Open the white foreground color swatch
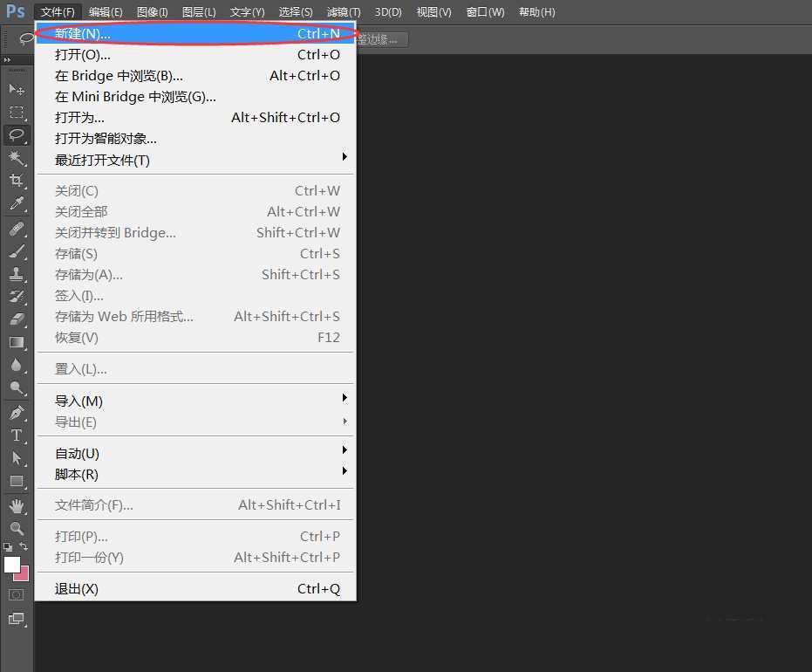812x672 pixels. 11,564
